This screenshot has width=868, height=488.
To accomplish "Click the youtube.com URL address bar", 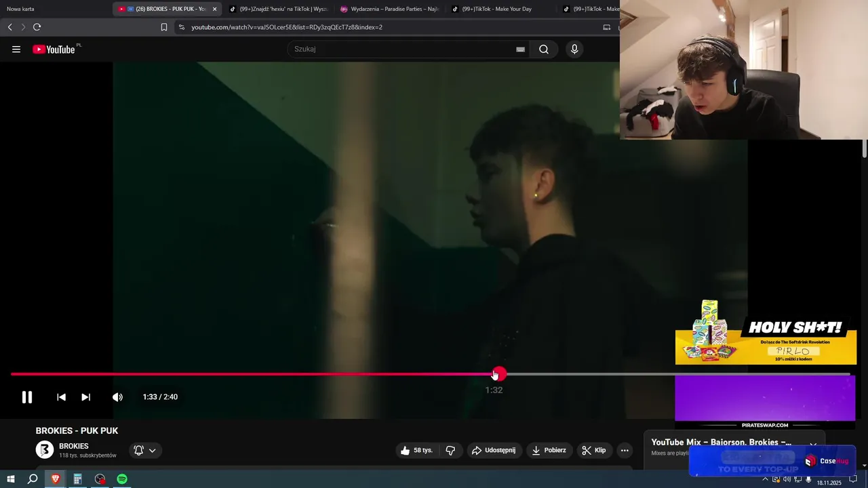I will click(287, 27).
